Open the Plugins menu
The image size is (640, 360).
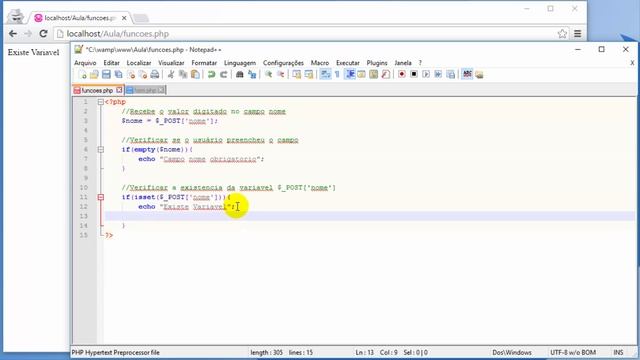(377, 63)
